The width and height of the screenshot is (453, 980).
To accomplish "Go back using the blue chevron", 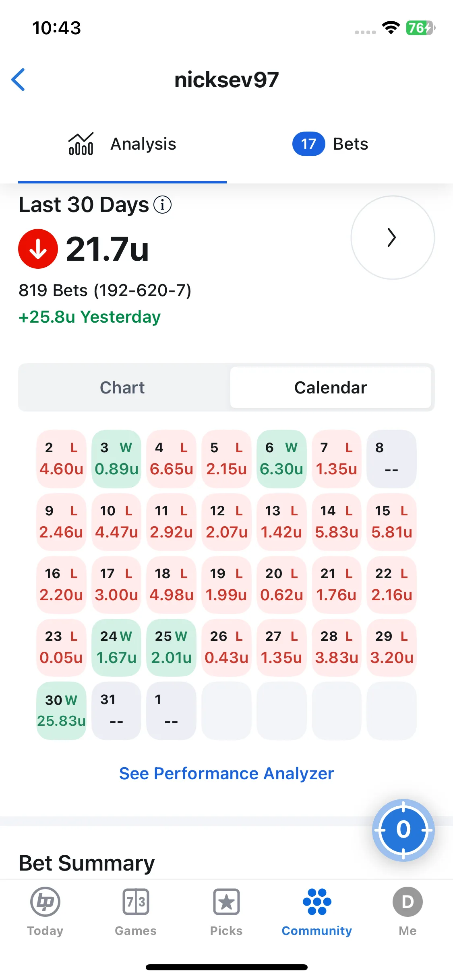I will pyautogui.click(x=19, y=80).
